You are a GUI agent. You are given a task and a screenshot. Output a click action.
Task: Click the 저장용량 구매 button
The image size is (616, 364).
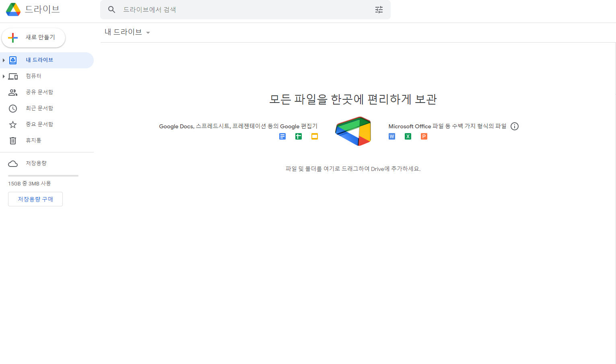35,199
